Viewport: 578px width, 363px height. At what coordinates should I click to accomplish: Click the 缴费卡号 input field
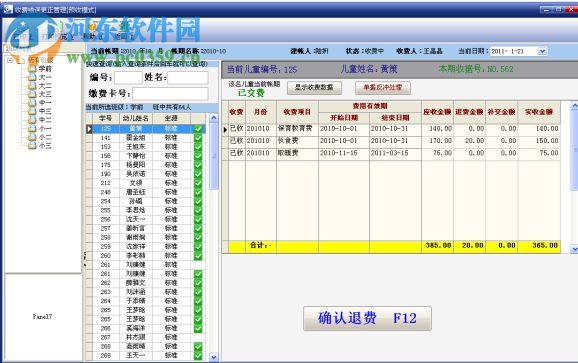[x=170, y=94]
